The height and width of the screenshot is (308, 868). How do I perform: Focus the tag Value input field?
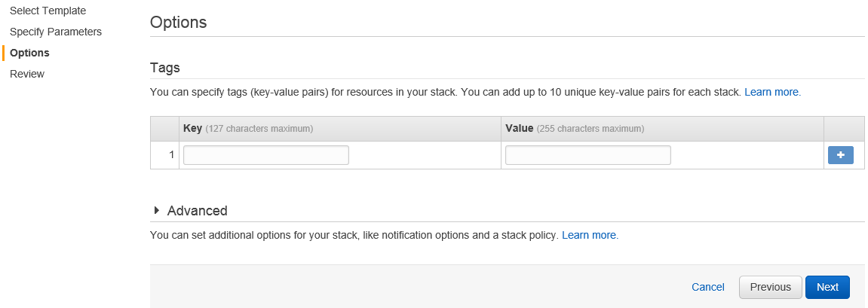(588, 155)
